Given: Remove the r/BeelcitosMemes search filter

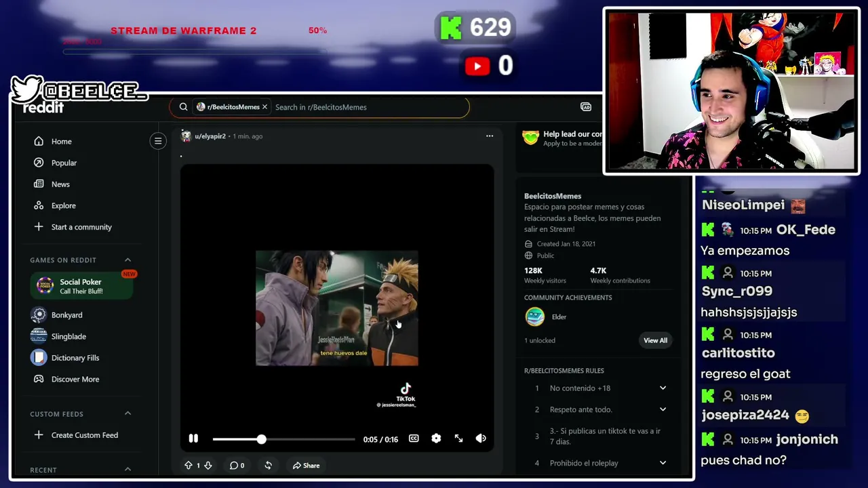Looking at the screenshot, I should pyautogui.click(x=264, y=107).
